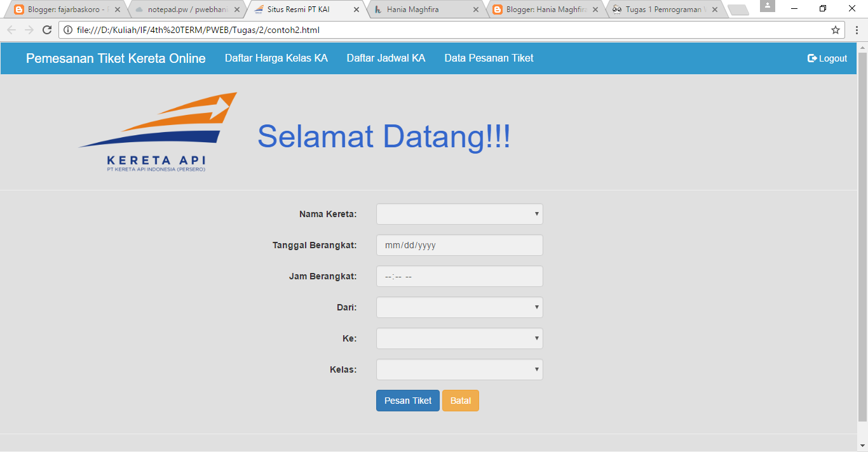Screen dimensions: 868x452
Task: Close the notepad.pw tab
Action: click(237, 10)
